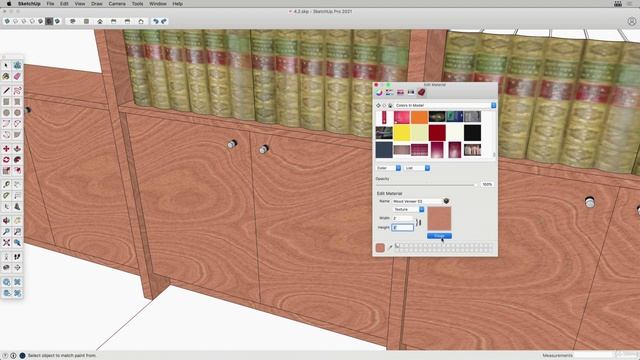This screenshot has height=360, width=640.
Task: Select the dark red color swatch
Action: pyautogui.click(x=437, y=133)
